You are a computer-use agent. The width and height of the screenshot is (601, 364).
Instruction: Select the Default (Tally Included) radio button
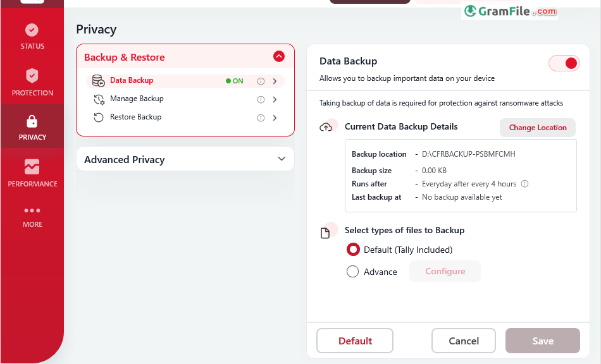coord(353,249)
